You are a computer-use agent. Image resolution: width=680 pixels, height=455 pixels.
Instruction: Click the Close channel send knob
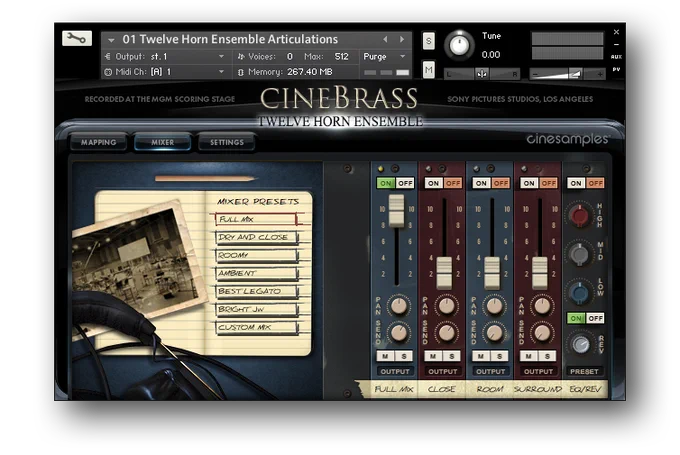pos(446,333)
